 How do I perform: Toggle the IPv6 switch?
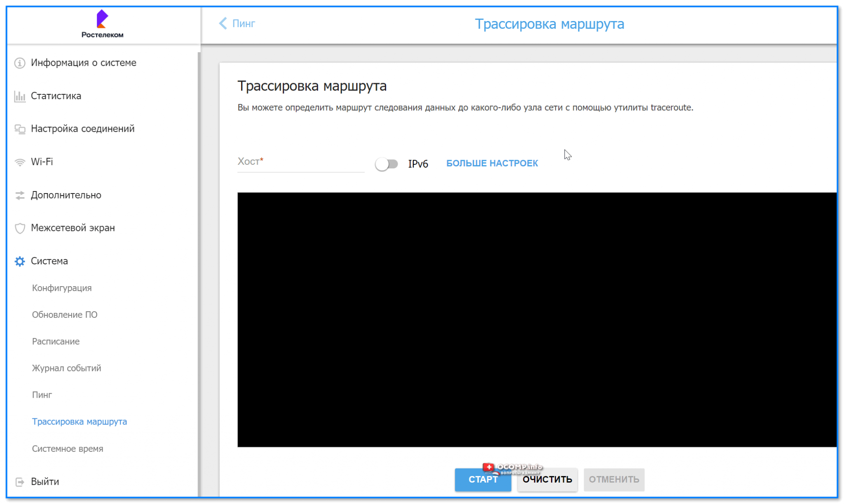(x=386, y=164)
